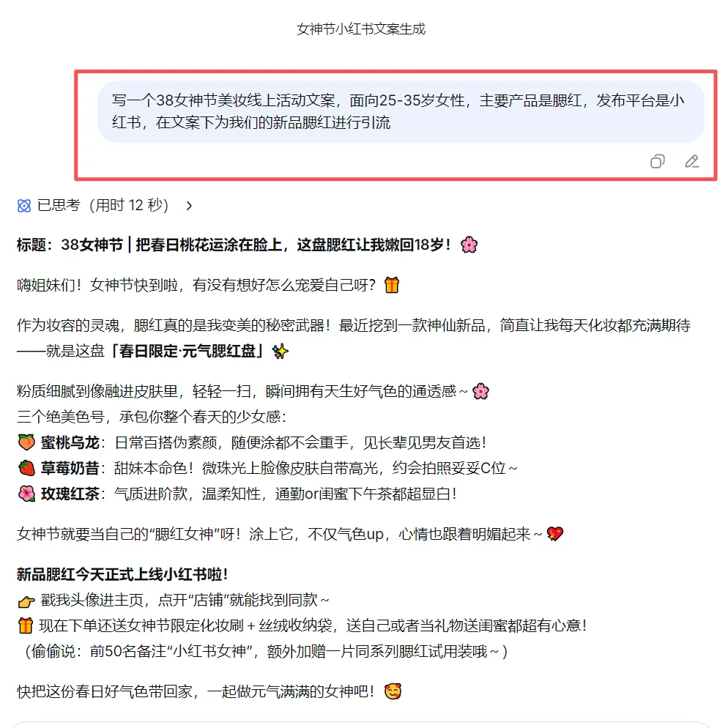
Task: Expand the thinking process chevron
Action: tap(189, 206)
